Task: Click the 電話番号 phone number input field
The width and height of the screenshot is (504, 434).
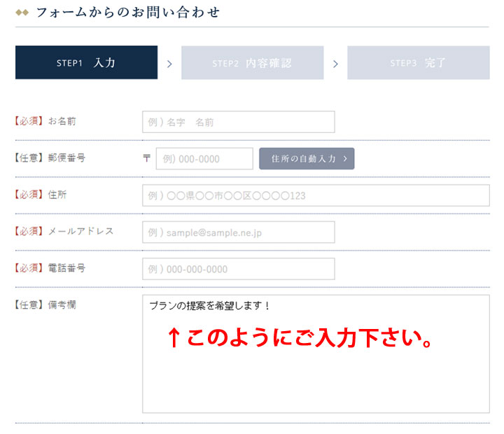Action: coord(239,268)
